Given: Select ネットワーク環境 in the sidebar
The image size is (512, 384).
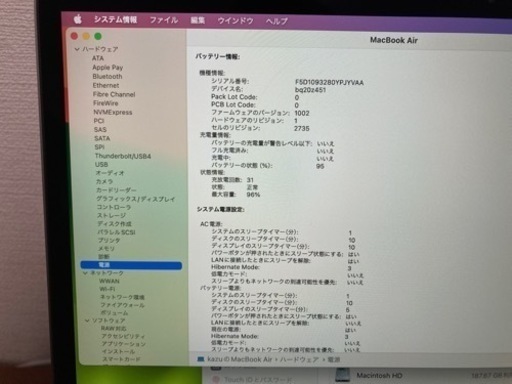Looking at the screenshot, I should point(122,297).
